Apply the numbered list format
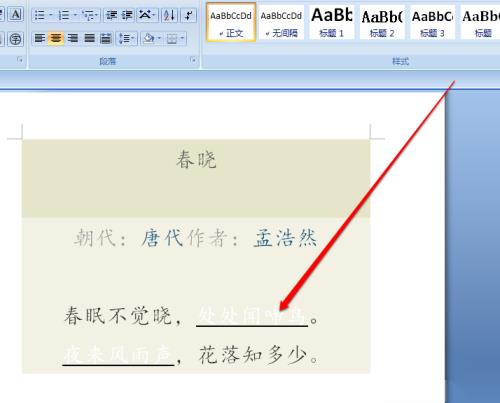Viewport: 500px width, 403px height. (64, 15)
